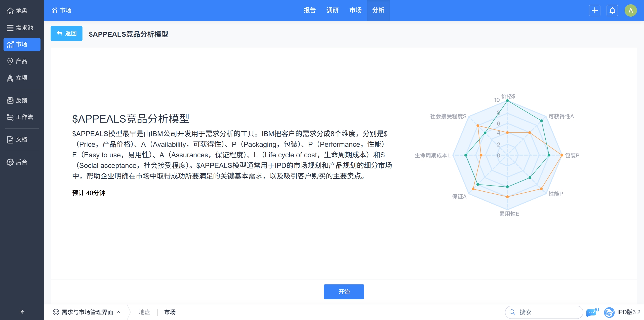This screenshot has width=644, height=320.
Task: Open 反馈 feedback in sidebar
Action: tap(21, 100)
